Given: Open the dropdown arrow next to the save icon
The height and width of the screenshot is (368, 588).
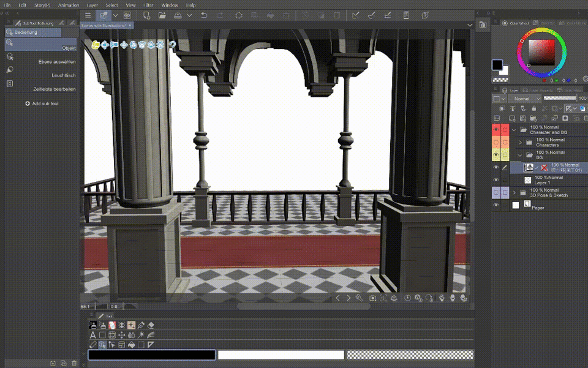Looking at the screenshot, I should coord(189,15).
